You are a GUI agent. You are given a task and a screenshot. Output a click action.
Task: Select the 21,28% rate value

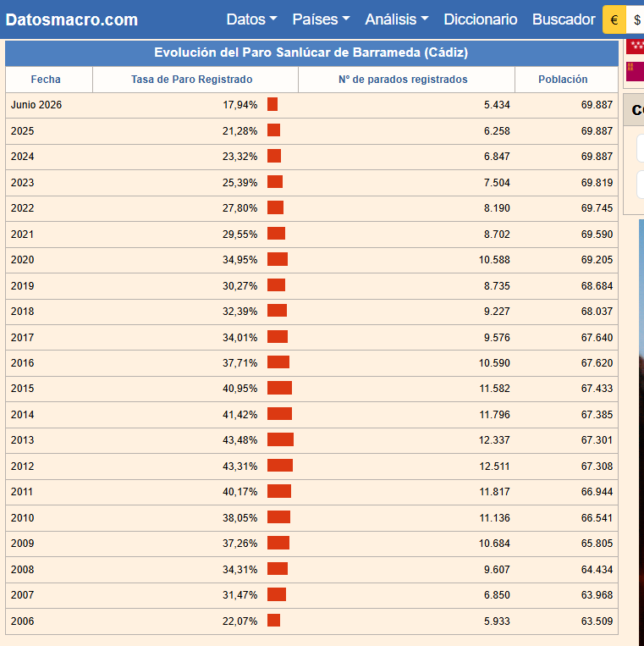[240, 130]
